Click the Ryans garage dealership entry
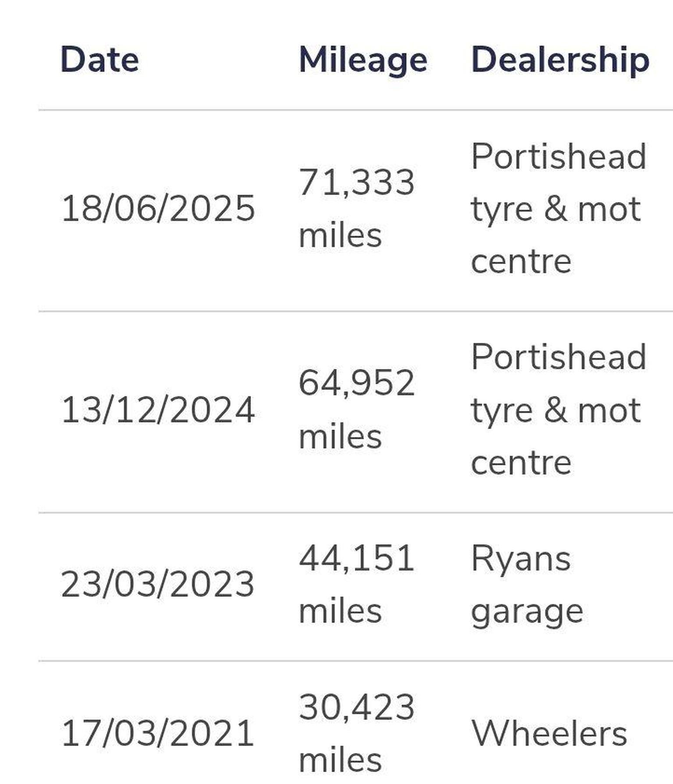 [527, 585]
